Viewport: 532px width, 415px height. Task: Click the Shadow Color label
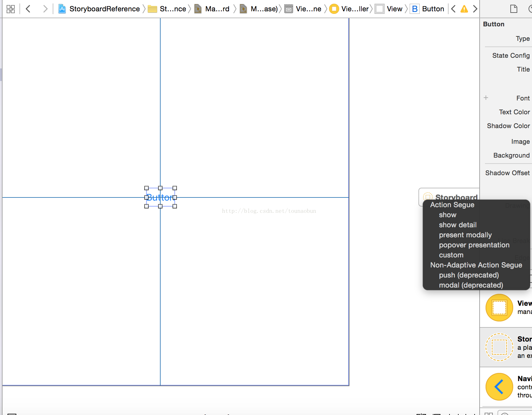tap(508, 126)
